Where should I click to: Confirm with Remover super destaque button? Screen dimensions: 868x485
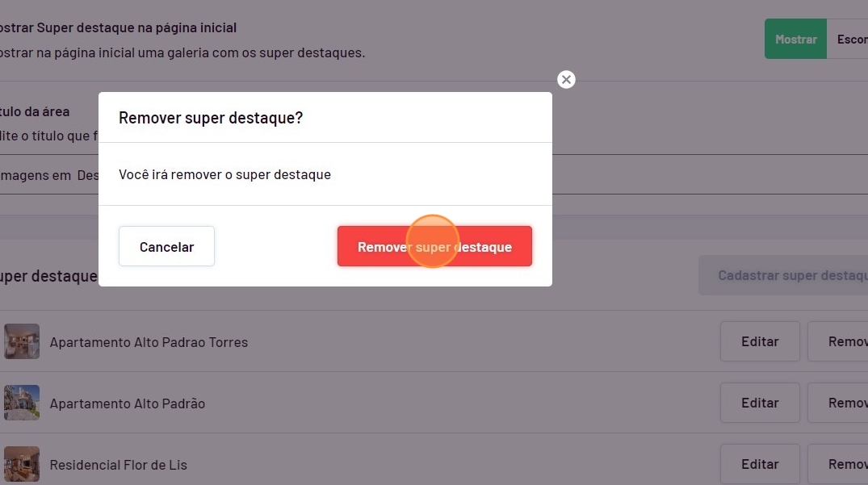pyautogui.click(x=434, y=247)
